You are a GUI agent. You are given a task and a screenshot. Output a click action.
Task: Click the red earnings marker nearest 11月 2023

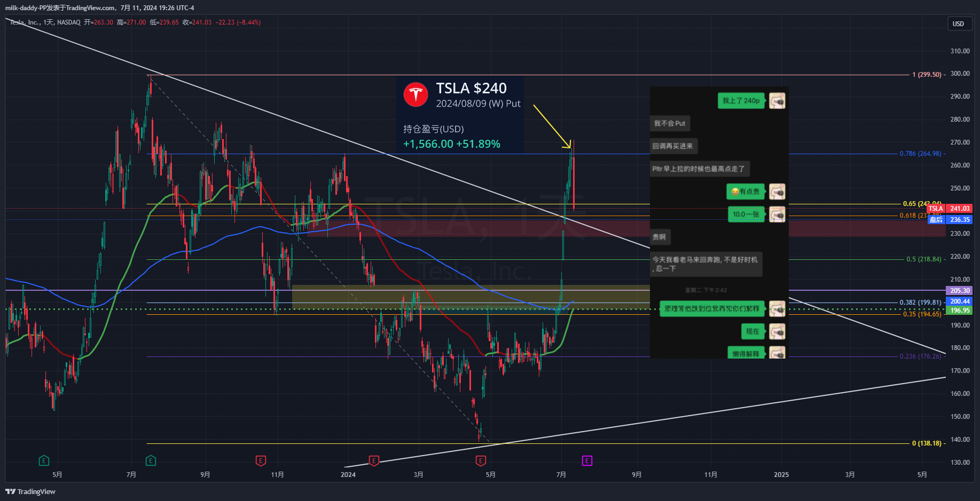(261, 460)
